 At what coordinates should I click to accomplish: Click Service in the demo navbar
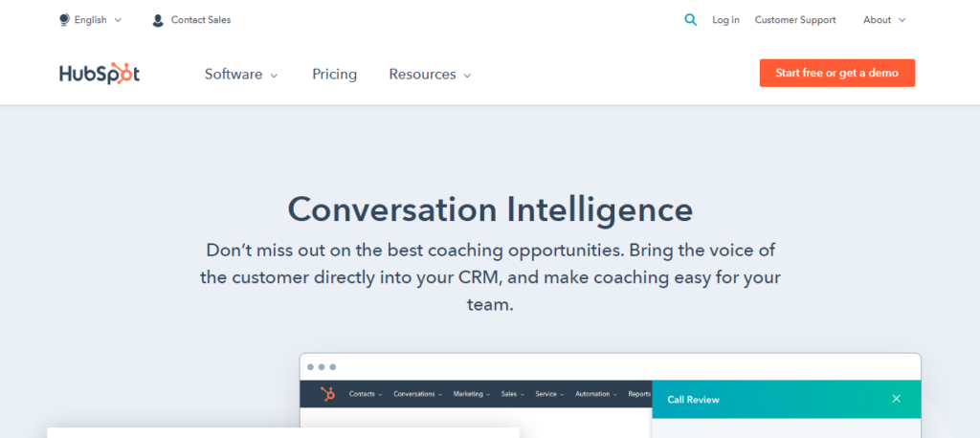click(549, 394)
